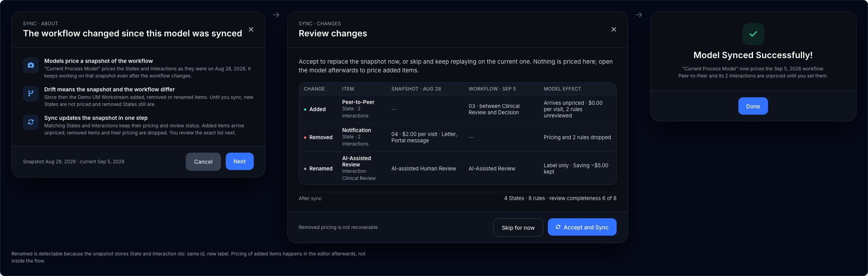
Task: Click Done on the success dialog
Action: coord(753,106)
